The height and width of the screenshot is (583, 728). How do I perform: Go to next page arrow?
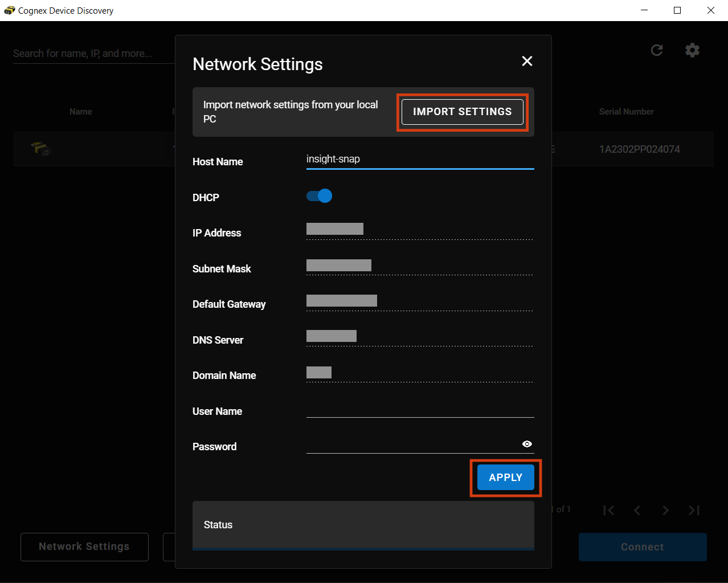coord(665,510)
